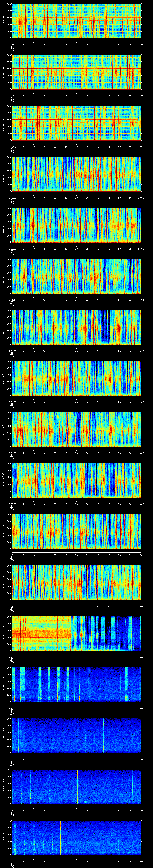
Task: Select the "9:18:00" start time label
Action: pos(12,147)
